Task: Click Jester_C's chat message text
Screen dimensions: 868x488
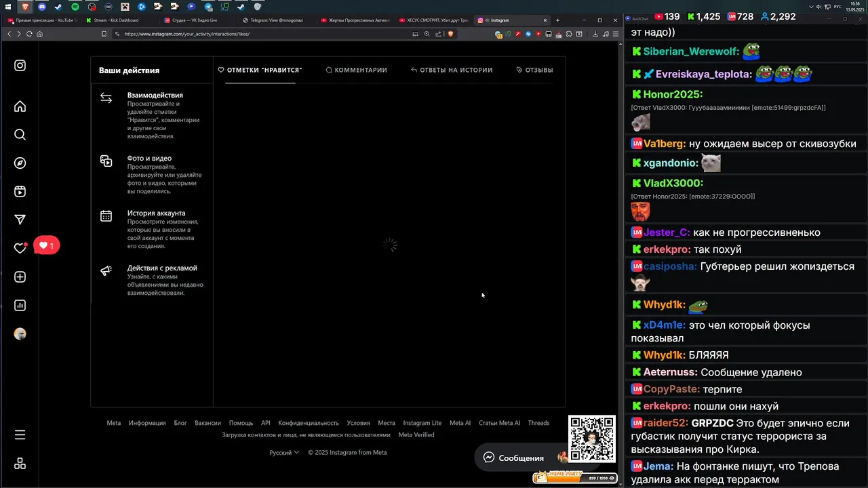Action: [x=757, y=232]
